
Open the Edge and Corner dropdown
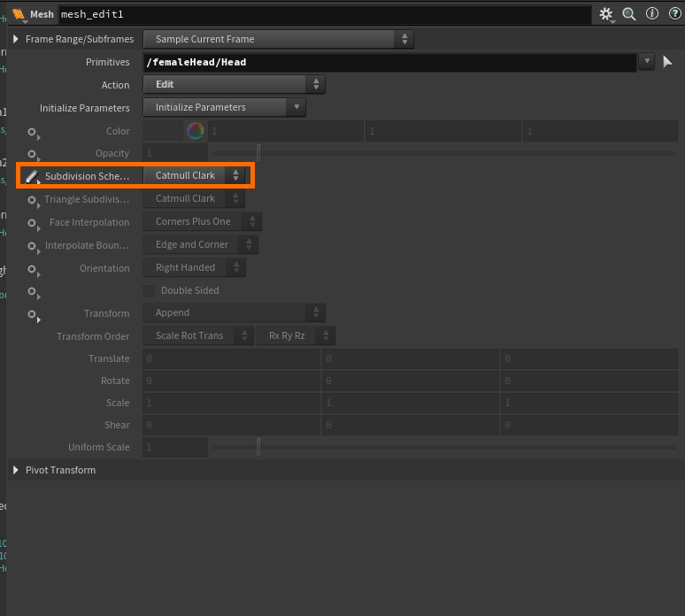201,244
